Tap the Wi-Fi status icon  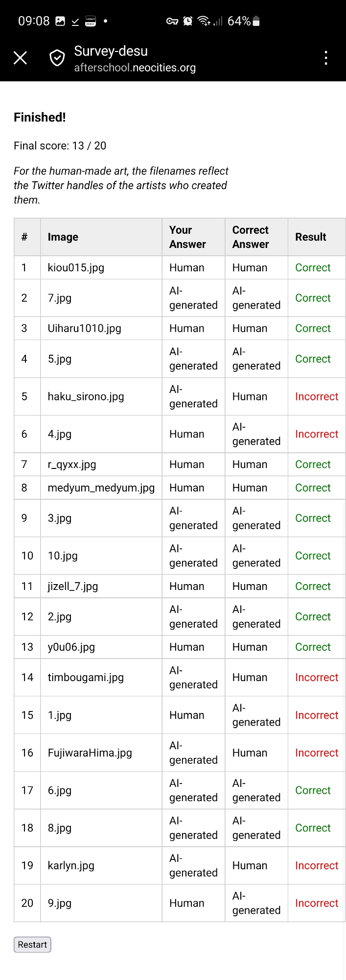(x=204, y=21)
